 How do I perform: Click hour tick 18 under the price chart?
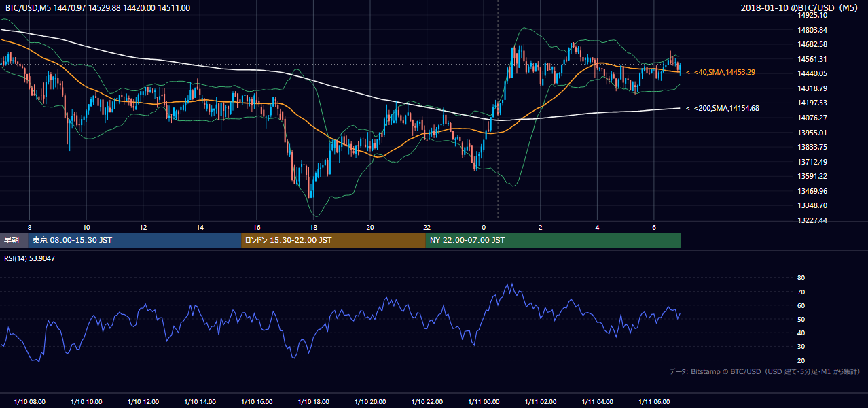point(313,226)
